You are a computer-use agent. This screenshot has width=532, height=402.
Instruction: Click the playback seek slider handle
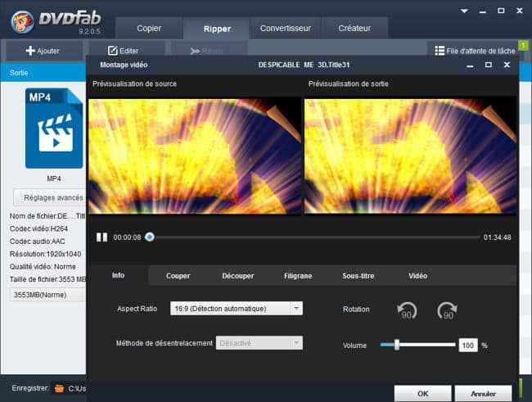150,237
